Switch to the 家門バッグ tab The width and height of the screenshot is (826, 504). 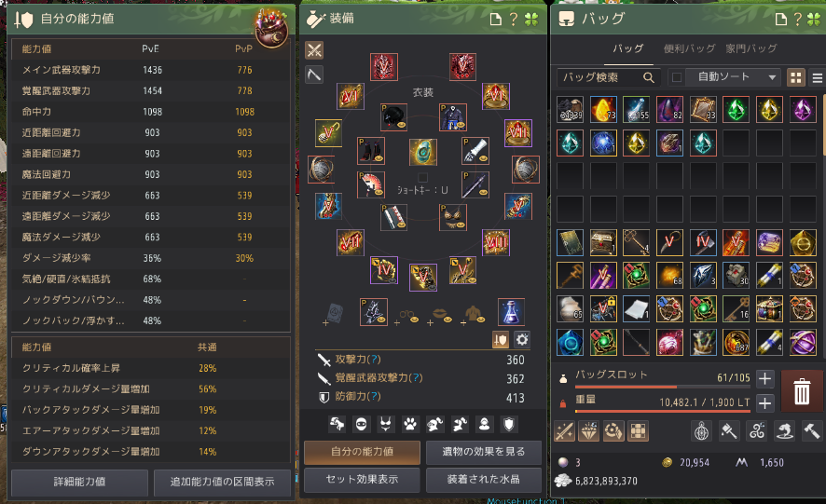[751, 48]
